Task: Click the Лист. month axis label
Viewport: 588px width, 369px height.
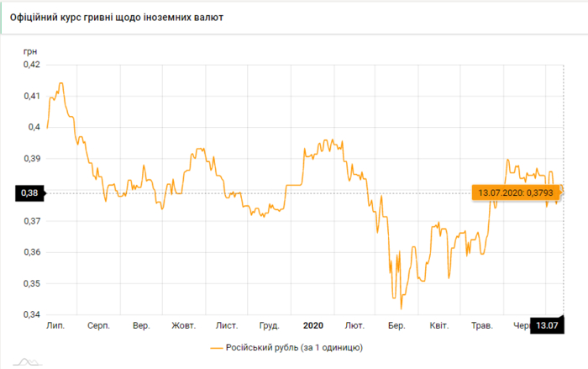Action: 227,324
